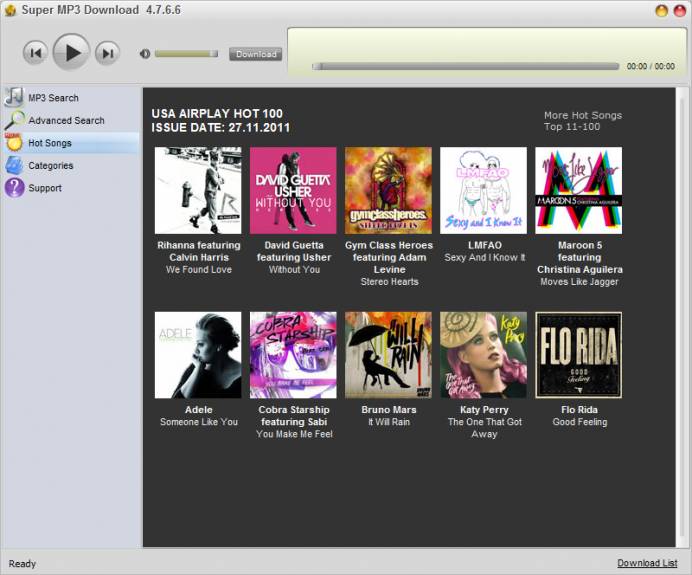Viewport: 692px width, 575px height.
Task: Select the Bruno Mars It Will Rain cover
Action: coord(388,355)
